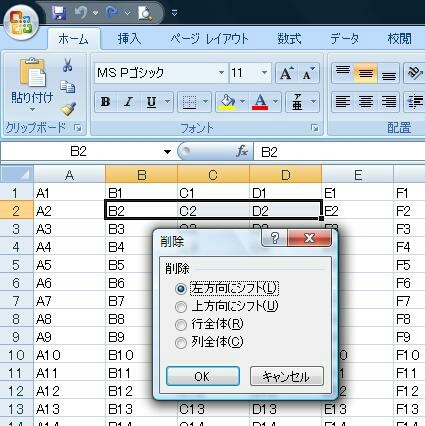The height and width of the screenshot is (426, 425).
Task: Apply italic formatting
Action: pos(128,102)
